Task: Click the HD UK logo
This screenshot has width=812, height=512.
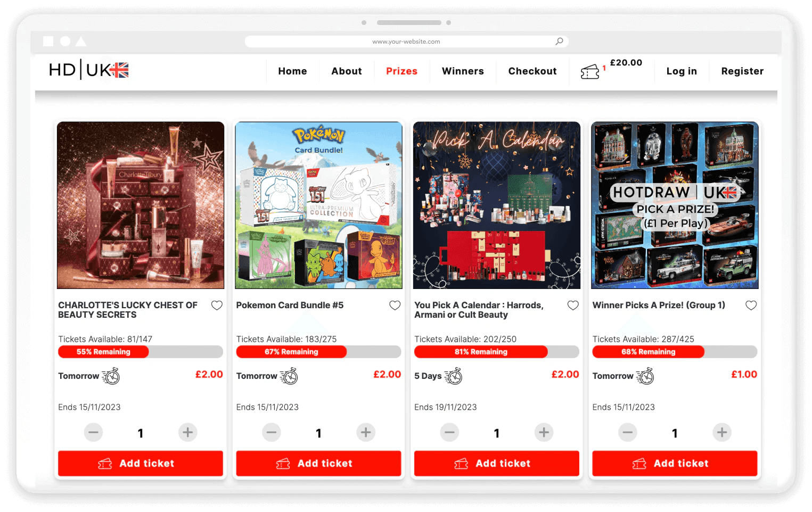Action: click(89, 70)
